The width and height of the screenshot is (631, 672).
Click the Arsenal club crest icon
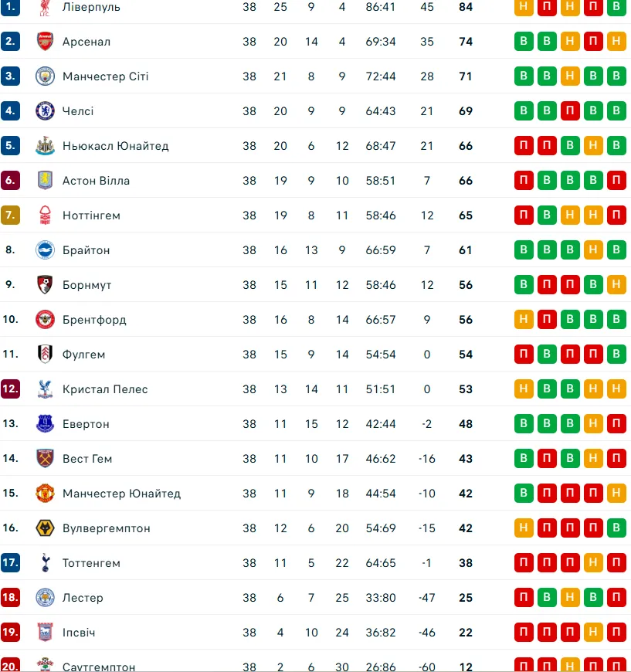click(x=45, y=42)
